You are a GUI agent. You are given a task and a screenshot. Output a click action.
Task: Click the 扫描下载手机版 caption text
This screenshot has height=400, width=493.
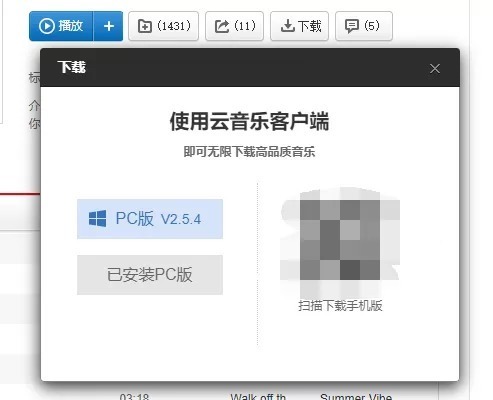340,306
